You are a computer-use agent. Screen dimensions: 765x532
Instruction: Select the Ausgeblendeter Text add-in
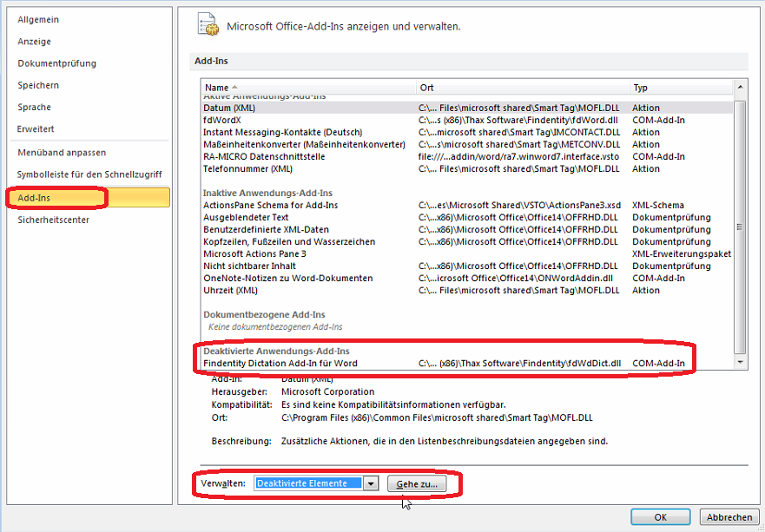coord(467,218)
